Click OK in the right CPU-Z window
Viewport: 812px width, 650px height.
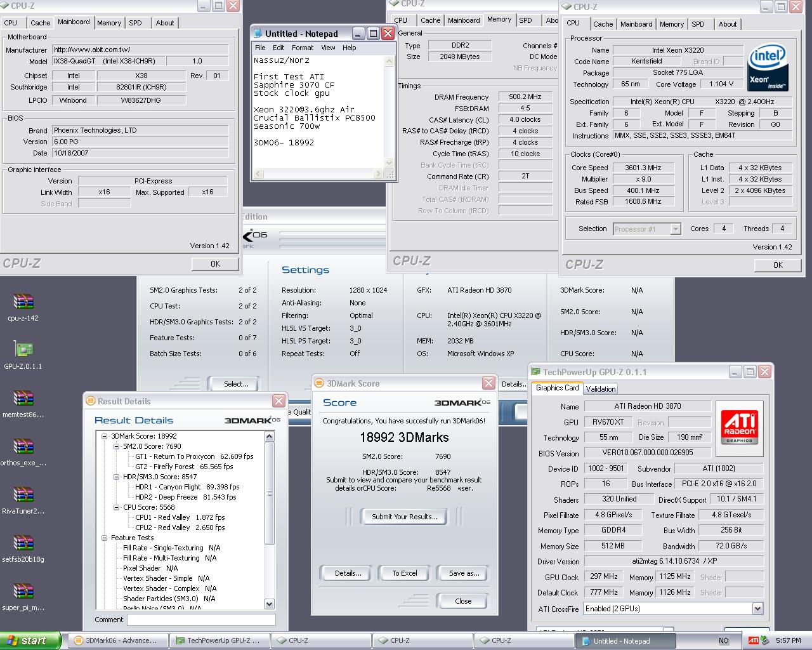(x=778, y=265)
